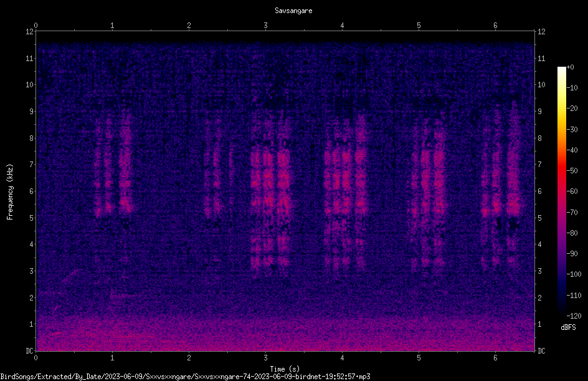Image resolution: width=588 pixels, height=381 pixels.
Task: Click the file path text at bottom
Action: coord(185,377)
